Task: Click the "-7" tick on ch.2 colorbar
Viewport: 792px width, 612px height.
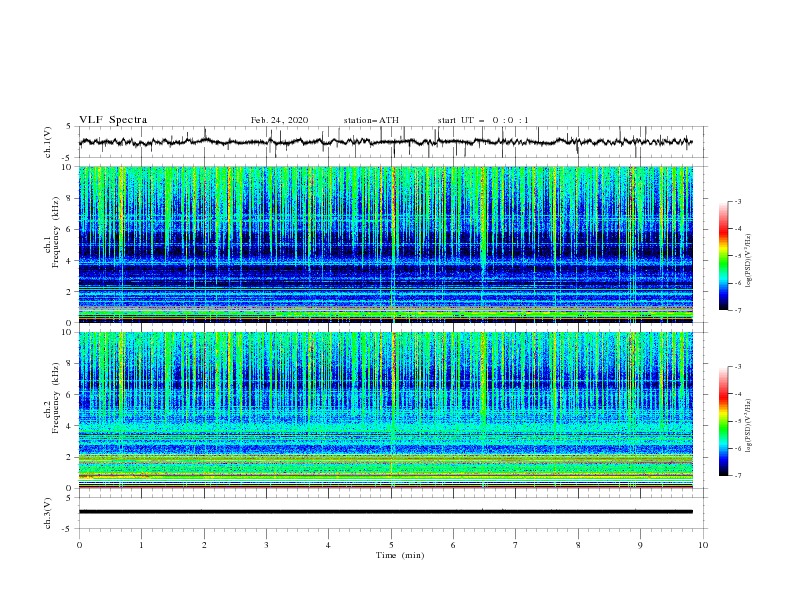Action: click(738, 476)
